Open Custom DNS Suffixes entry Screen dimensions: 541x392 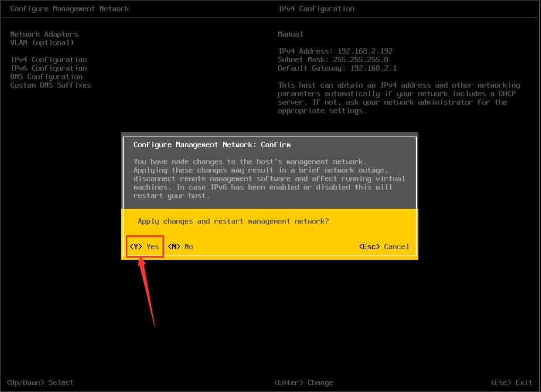[x=50, y=85]
